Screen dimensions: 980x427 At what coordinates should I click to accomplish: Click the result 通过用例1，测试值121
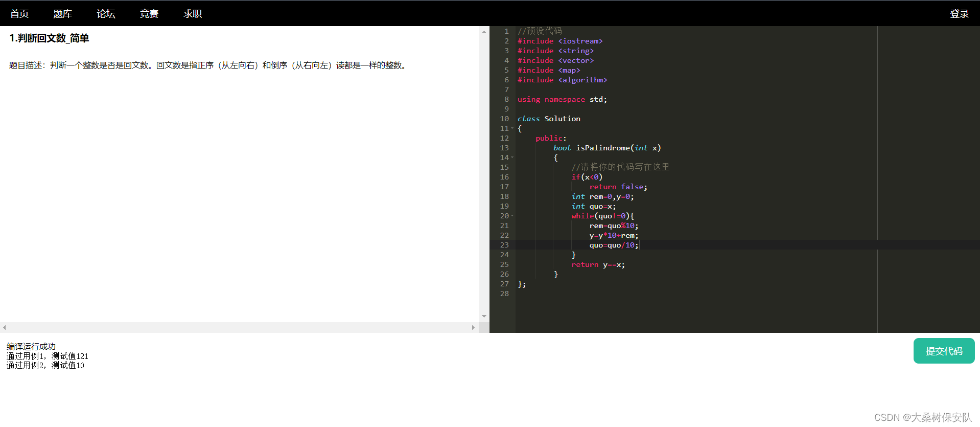[x=48, y=356]
